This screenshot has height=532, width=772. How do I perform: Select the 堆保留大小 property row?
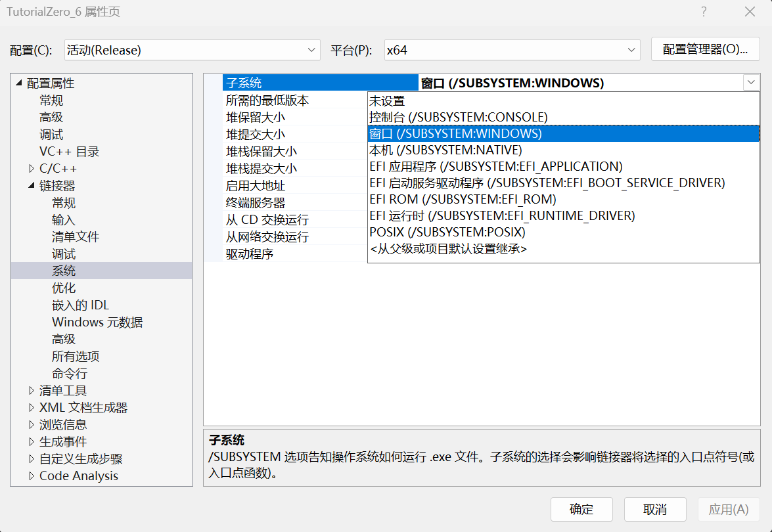(296, 117)
